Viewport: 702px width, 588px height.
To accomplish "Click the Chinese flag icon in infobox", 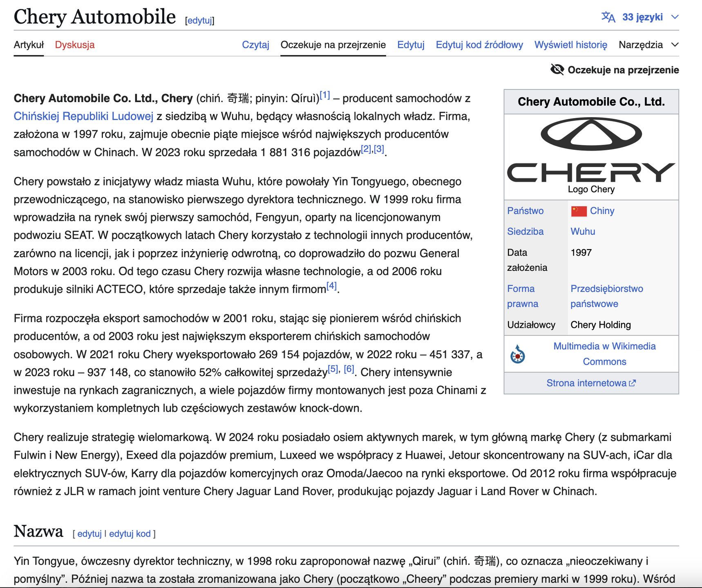I will pyautogui.click(x=579, y=211).
